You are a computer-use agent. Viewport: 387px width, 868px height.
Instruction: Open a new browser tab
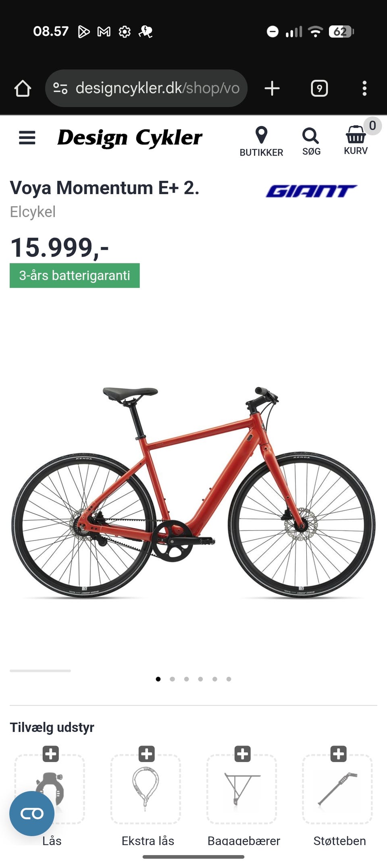pyautogui.click(x=272, y=88)
